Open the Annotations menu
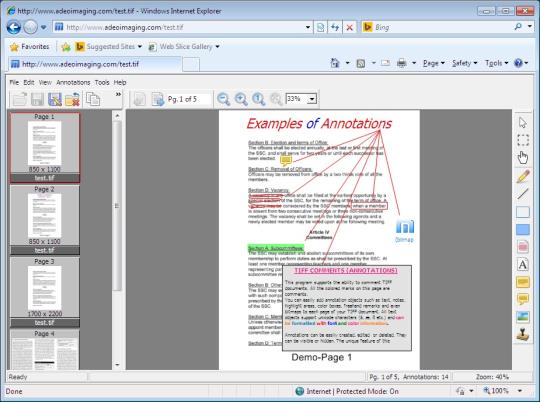 pyautogui.click(x=73, y=82)
